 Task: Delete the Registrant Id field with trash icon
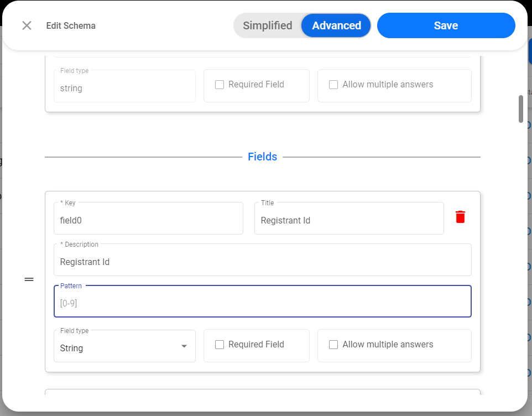pyautogui.click(x=460, y=217)
